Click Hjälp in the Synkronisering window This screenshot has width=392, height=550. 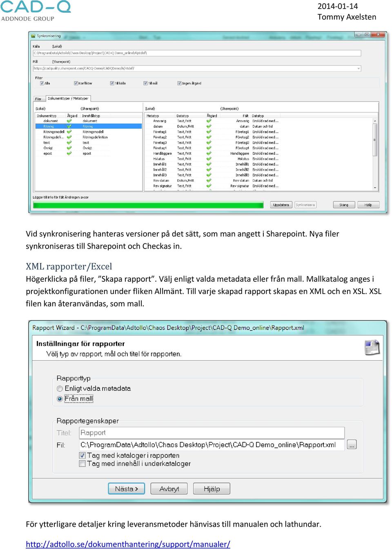368,205
